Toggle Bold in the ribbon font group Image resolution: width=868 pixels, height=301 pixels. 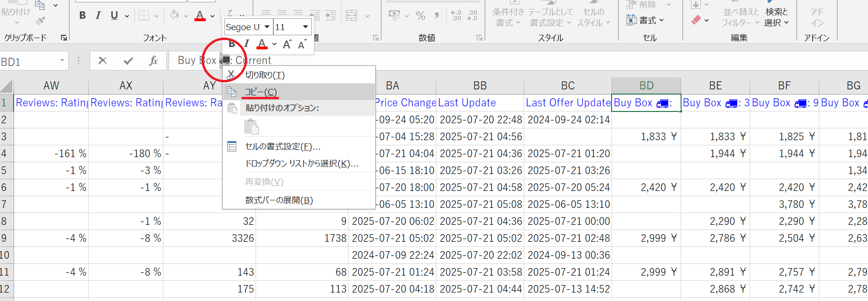pyautogui.click(x=82, y=16)
